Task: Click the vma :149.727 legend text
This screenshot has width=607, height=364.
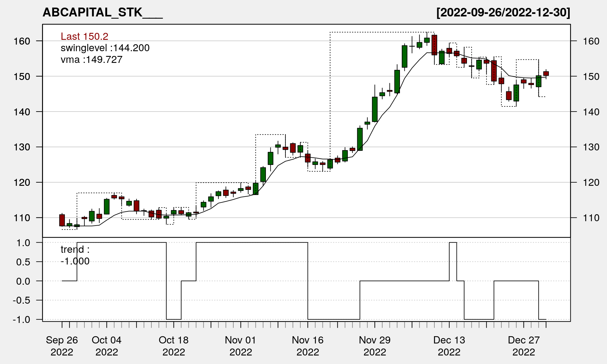Action: 91,60
